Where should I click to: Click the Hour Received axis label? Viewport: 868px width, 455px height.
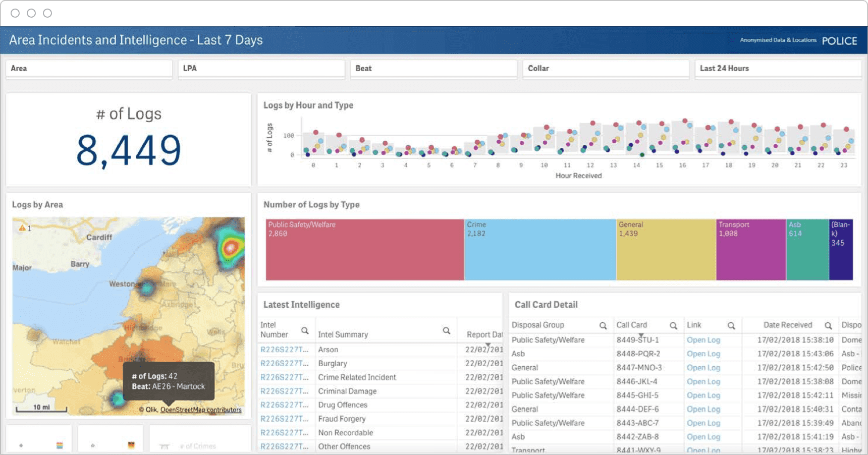click(578, 176)
